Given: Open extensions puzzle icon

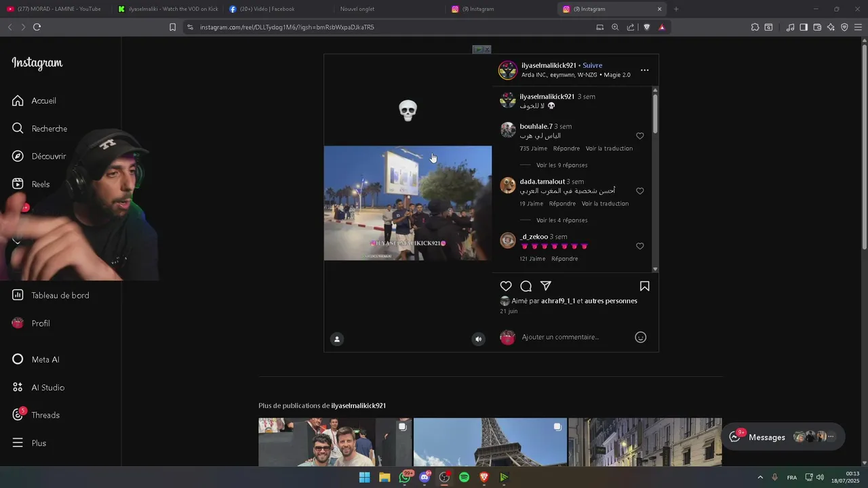Looking at the screenshot, I should [x=755, y=27].
